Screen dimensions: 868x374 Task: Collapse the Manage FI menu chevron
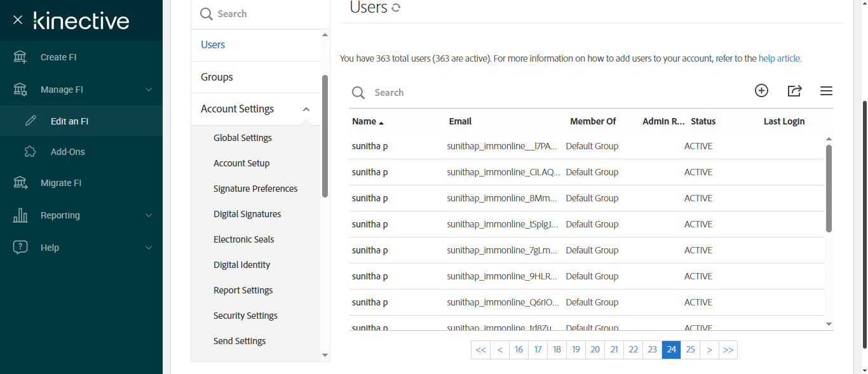point(149,90)
